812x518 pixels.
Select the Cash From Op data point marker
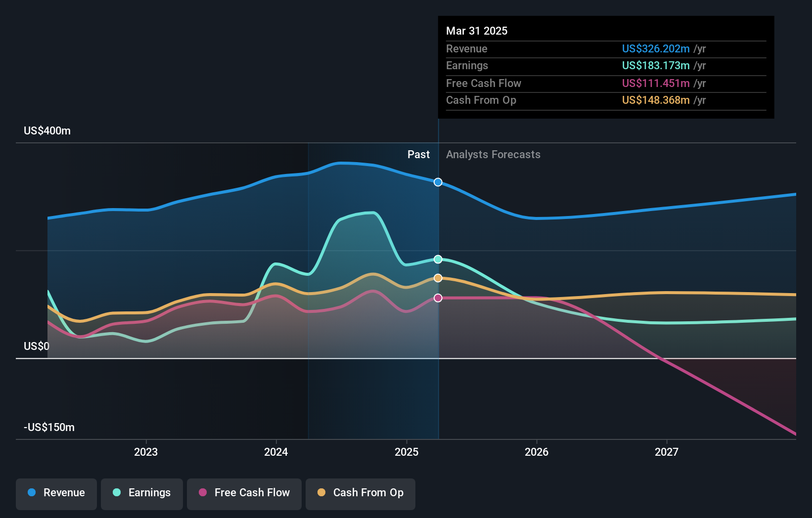click(x=438, y=278)
